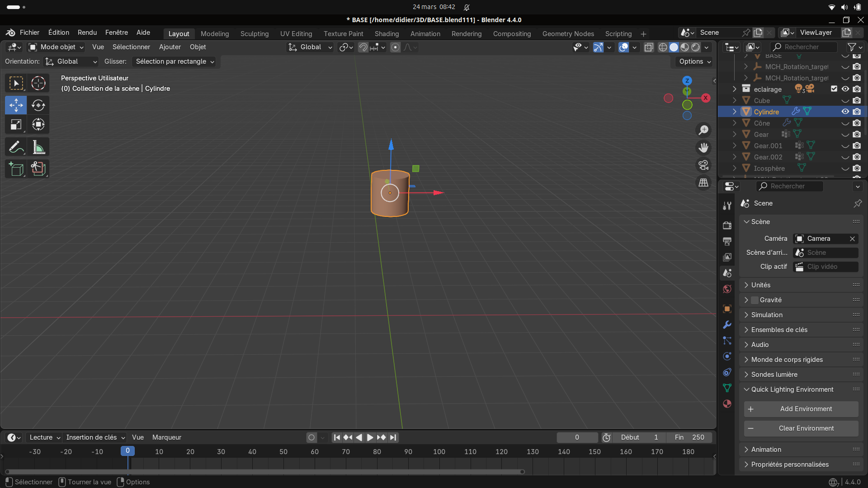Hide the Cylindre object with eye icon

click(x=845, y=112)
